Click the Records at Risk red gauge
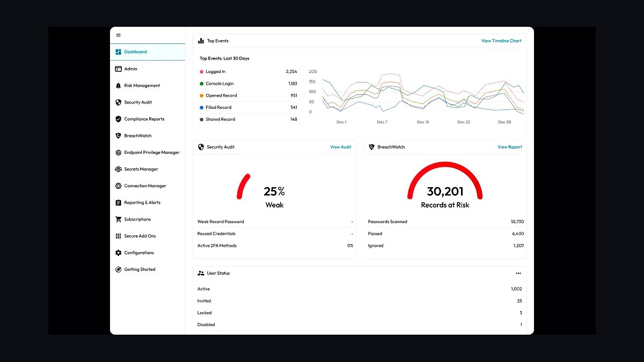Image resolution: width=644 pixels, height=362 pixels. pyautogui.click(x=445, y=180)
